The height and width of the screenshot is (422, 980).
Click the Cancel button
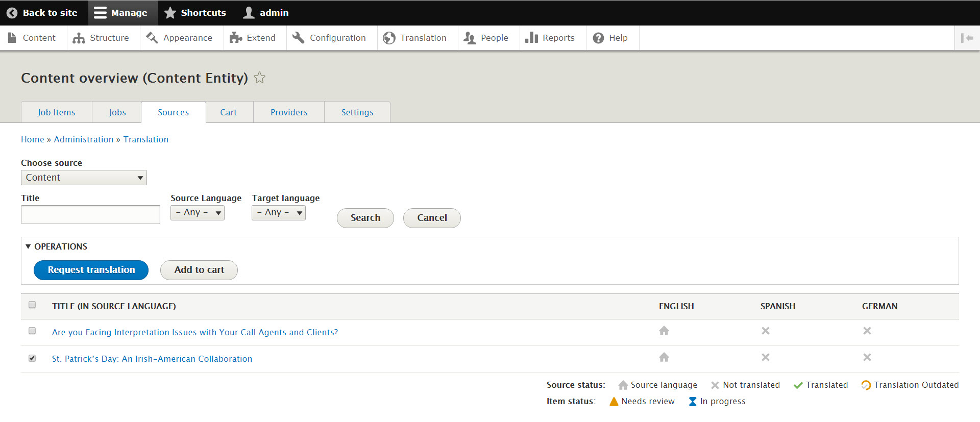432,218
